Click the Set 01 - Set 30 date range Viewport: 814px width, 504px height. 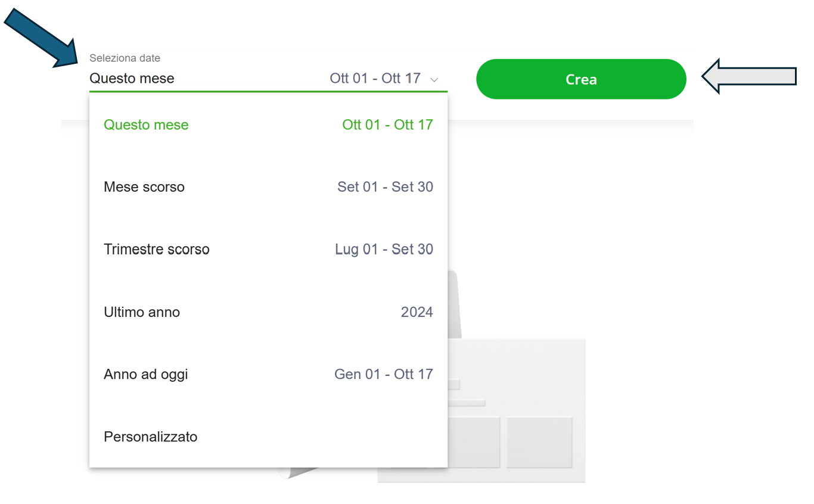coord(385,187)
